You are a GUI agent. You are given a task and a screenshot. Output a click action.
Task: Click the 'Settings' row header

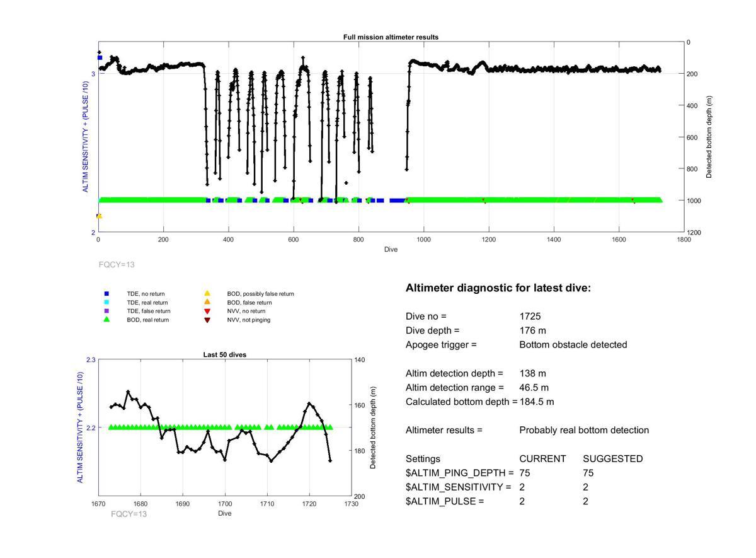423,459
